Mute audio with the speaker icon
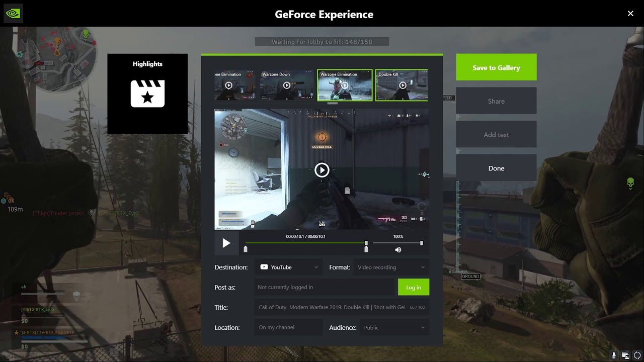The image size is (644, 362). (398, 250)
